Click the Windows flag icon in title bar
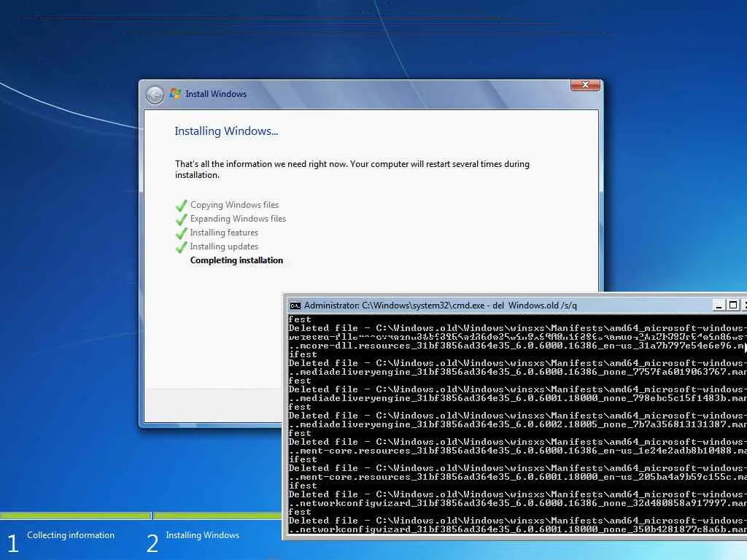Viewport: 747px width, 560px height. pos(175,93)
